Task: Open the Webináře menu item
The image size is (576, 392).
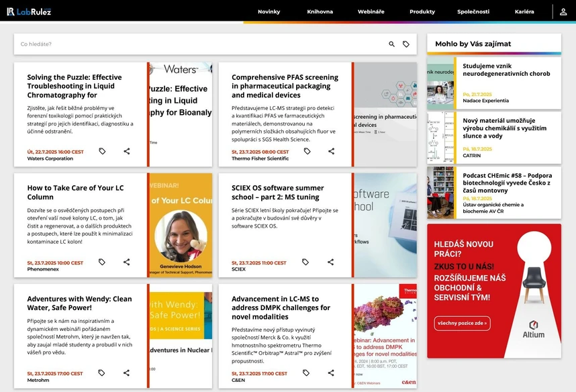Action: pyautogui.click(x=371, y=11)
